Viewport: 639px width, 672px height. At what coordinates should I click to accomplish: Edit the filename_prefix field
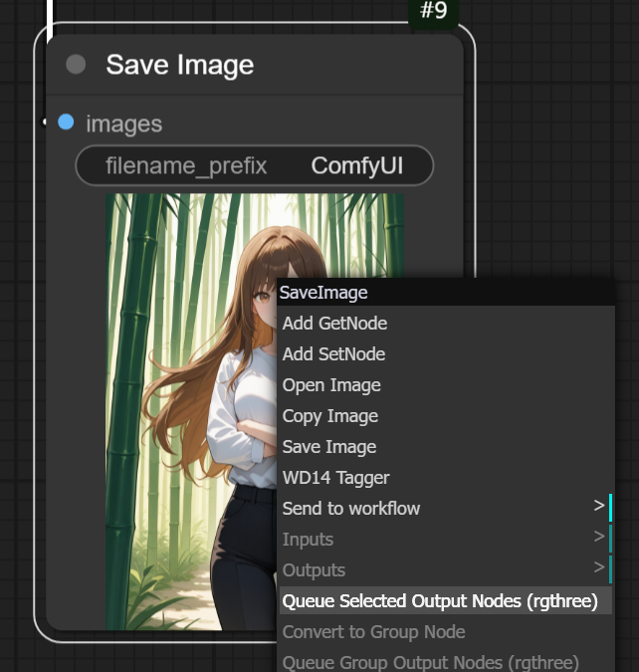(255, 166)
